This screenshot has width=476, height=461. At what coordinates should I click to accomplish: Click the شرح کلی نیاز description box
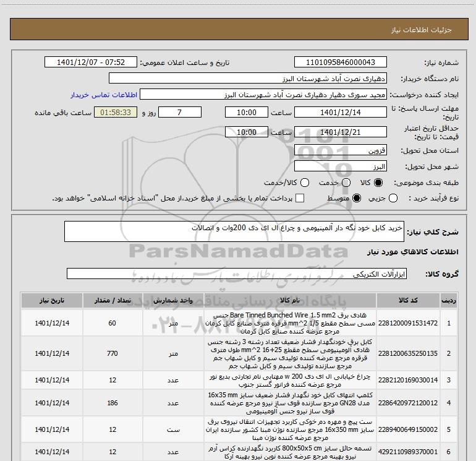click(234, 231)
